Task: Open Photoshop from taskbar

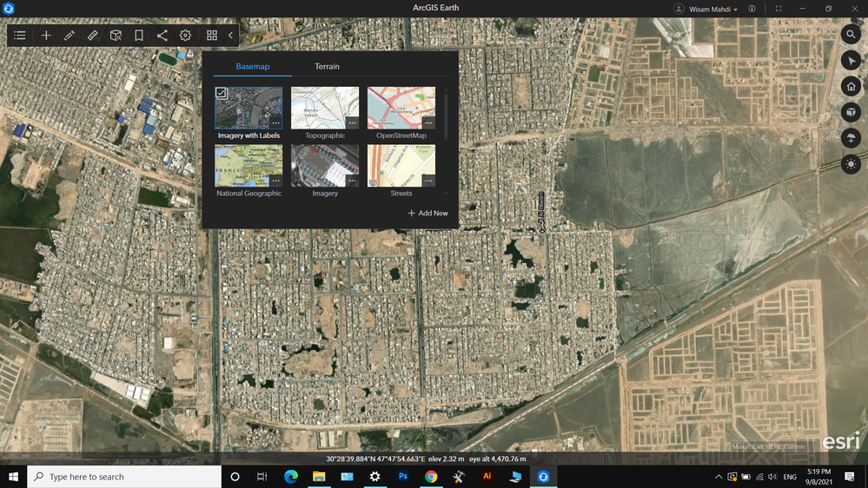Action: (x=403, y=477)
